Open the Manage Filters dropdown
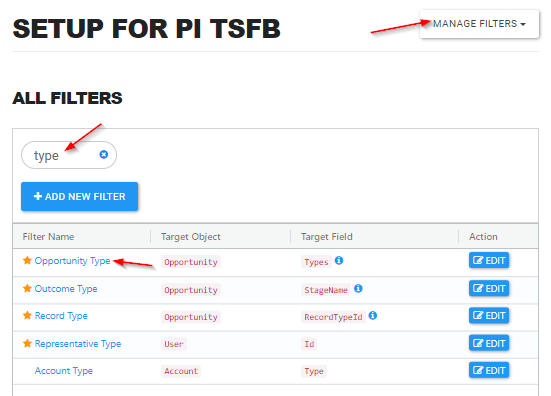This screenshot has height=396, width=551. coord(479,24)
